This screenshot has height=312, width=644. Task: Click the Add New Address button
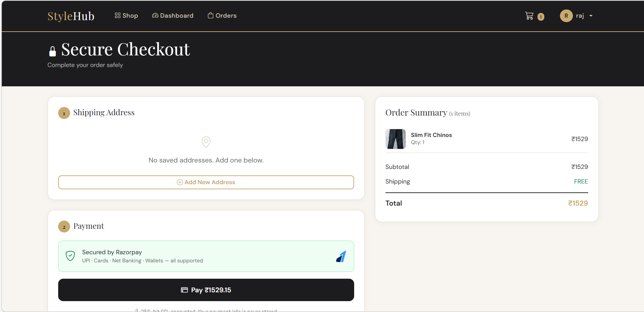206,182
